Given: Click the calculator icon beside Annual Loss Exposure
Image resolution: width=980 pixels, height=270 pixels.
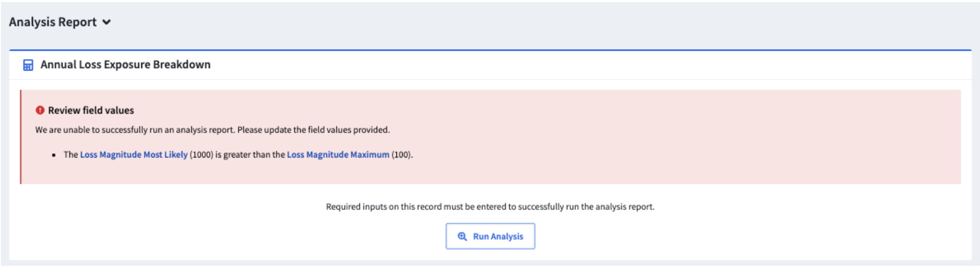Looking at the screenshot, I should [28, 65].
